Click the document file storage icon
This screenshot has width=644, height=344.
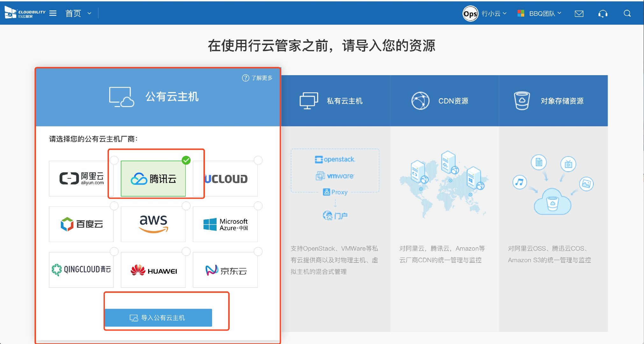pos(539,162)
